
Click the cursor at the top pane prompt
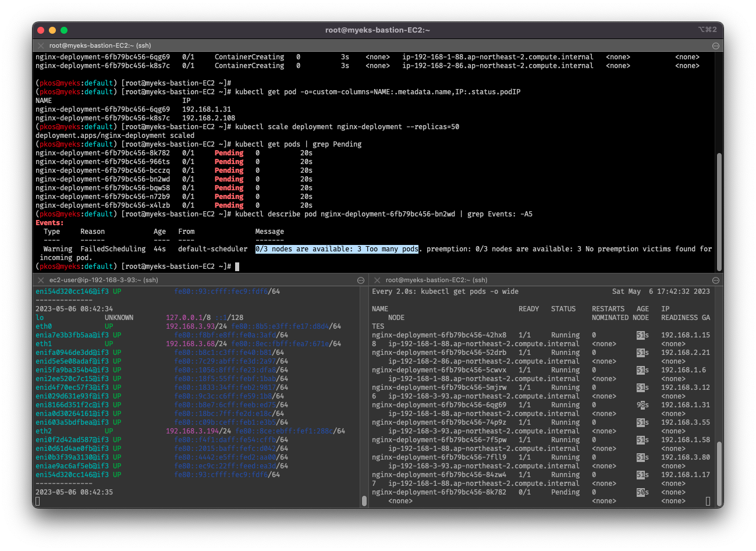[237, 266]
